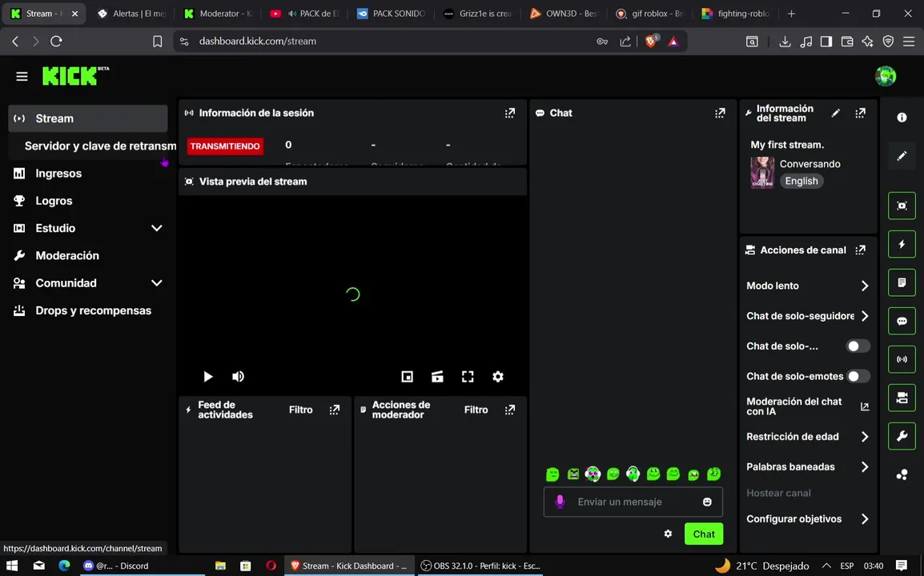Image resolution: width=924 pixels, height=576 pixels.
Task: Switch to the OWN3D browser tab
Action: [564, 14]
